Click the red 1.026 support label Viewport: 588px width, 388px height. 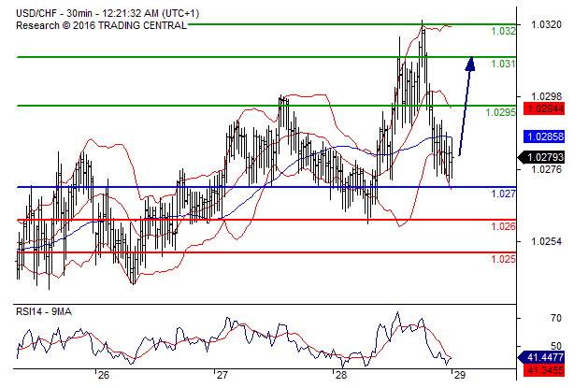pyautogui.click(x=503, y=226)
